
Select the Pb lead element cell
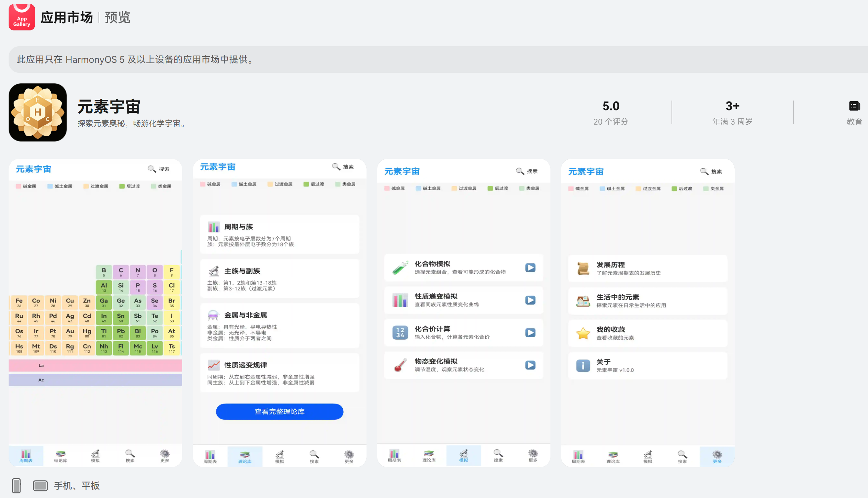[121, 333]
